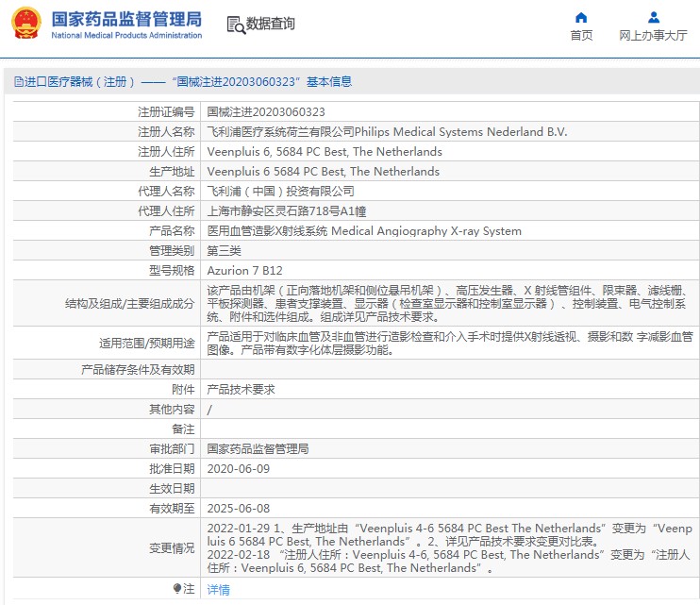Click the 注册人名称 row label
The image size is (700, 605).
pyautogui.click(x=166, y=132)
